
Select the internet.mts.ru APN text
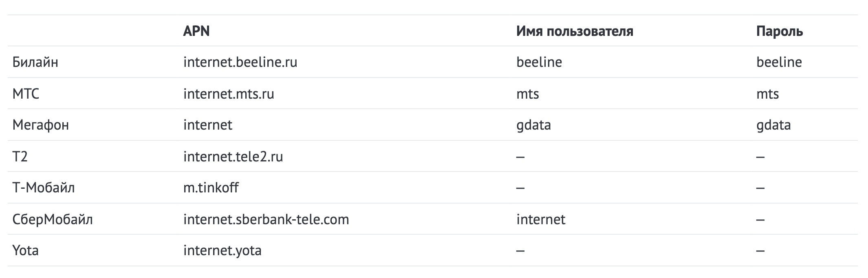click(x=229, y=94)
